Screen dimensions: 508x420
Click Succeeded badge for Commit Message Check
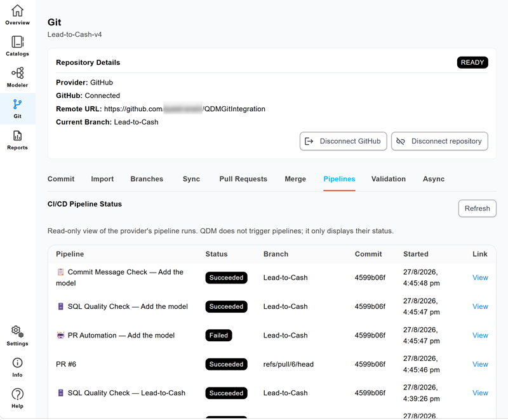click(226, 278)
